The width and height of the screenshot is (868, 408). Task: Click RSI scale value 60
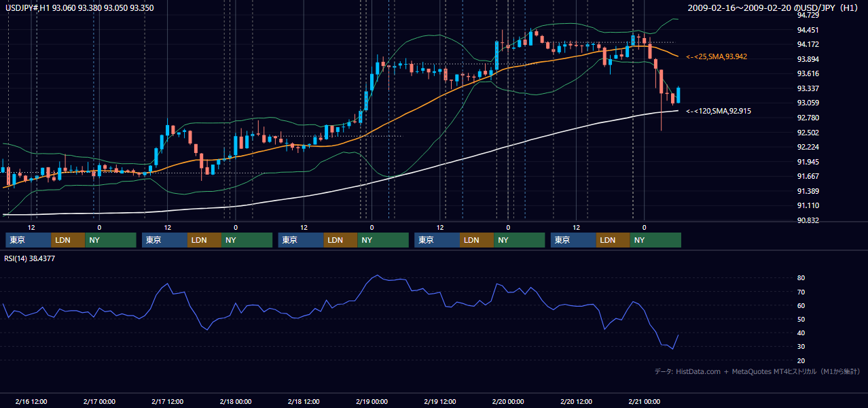[801, 305]
